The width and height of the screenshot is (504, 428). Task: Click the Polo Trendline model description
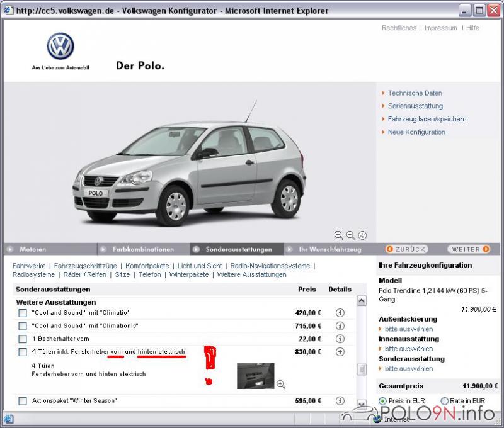[433, 295]
